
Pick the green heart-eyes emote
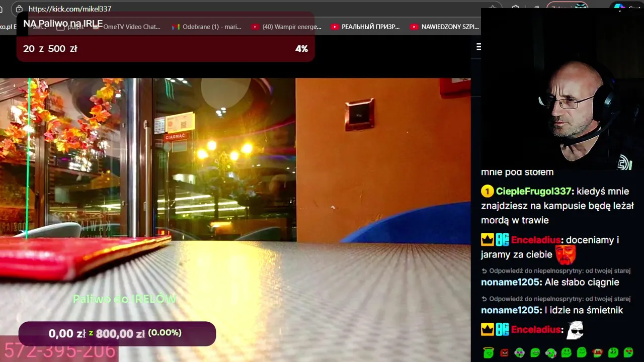tap(628, 353)
